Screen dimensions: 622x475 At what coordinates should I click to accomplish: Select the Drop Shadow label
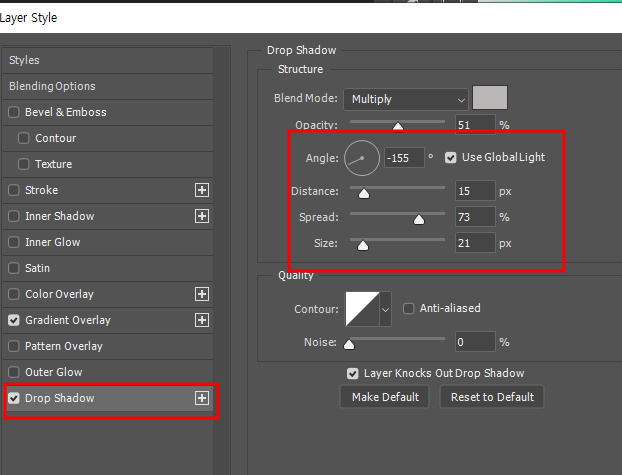60,398
